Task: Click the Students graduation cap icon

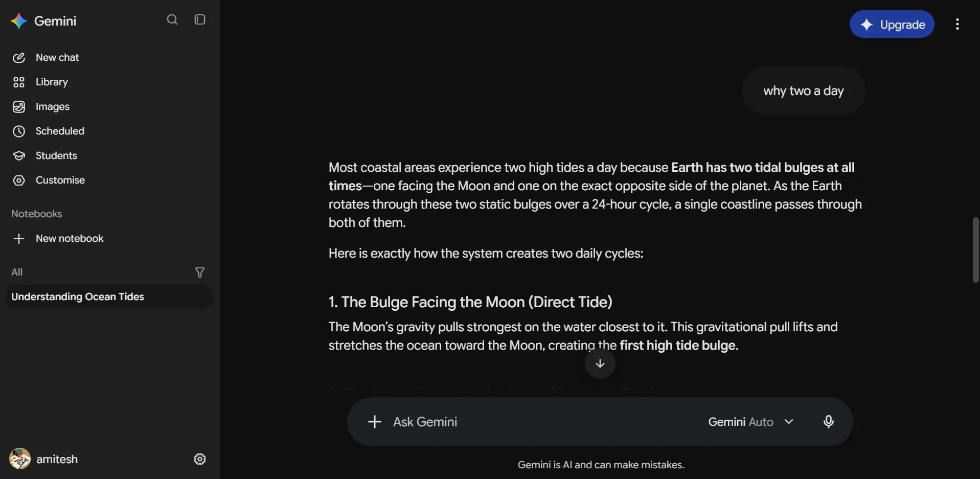Action: pos(19,156)
